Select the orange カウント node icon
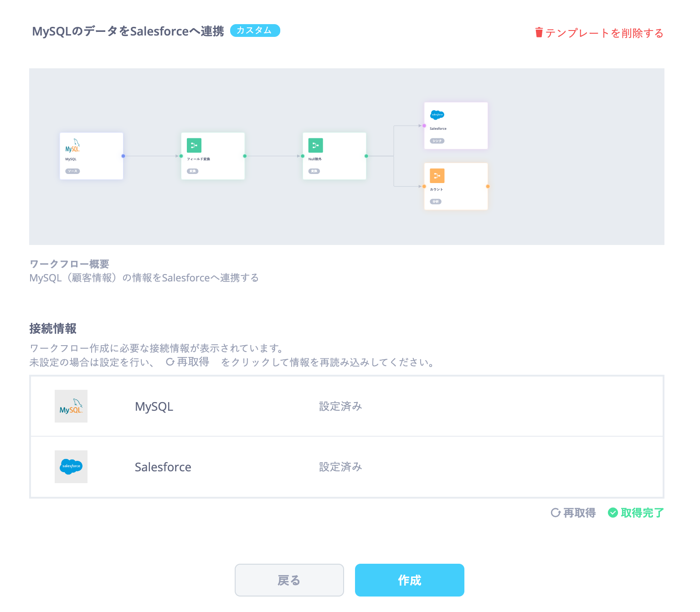This screenshot has height=612, width=700. pos(437,176)
